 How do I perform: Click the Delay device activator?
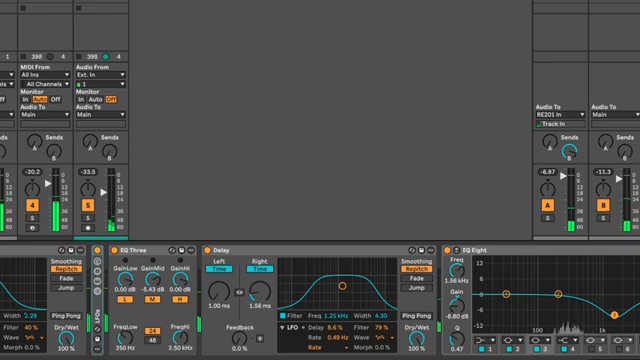tap(207, 250)
